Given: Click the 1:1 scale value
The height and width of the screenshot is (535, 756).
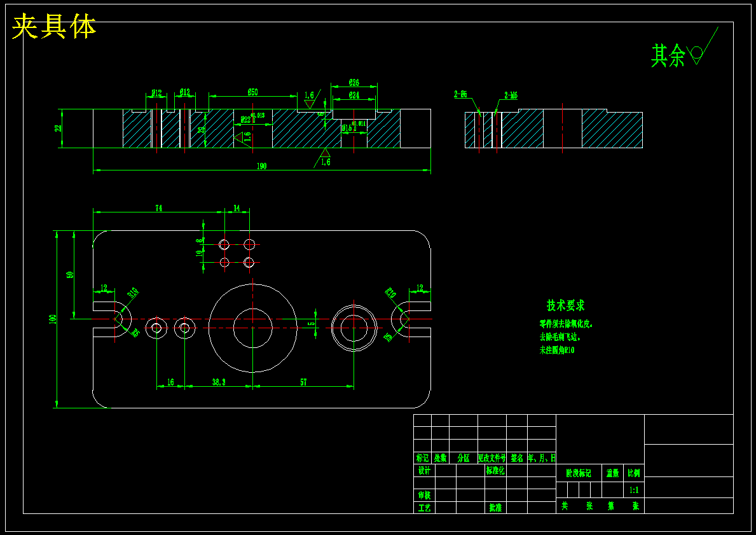Looking at the screenshot, I should tap(634, 490).
